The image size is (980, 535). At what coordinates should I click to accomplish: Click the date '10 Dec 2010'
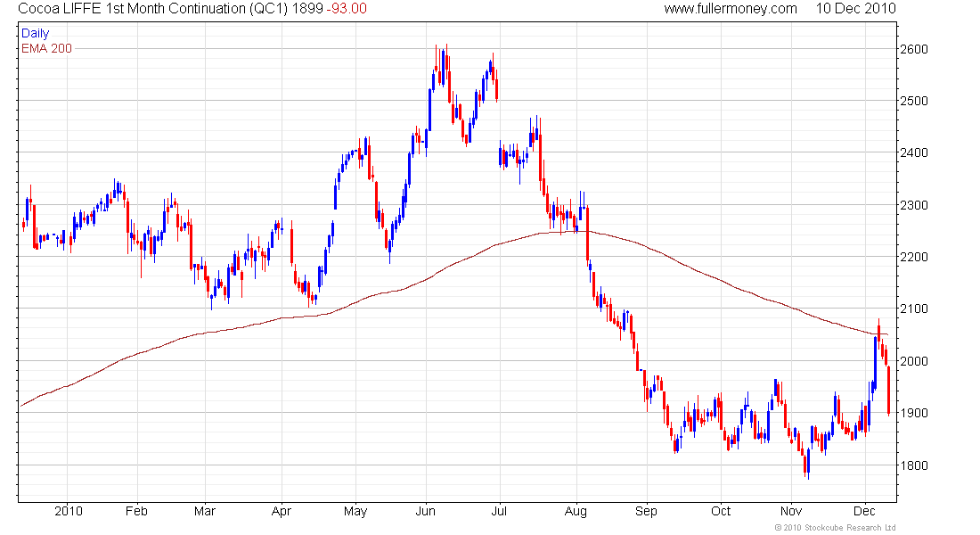(855, 9)
